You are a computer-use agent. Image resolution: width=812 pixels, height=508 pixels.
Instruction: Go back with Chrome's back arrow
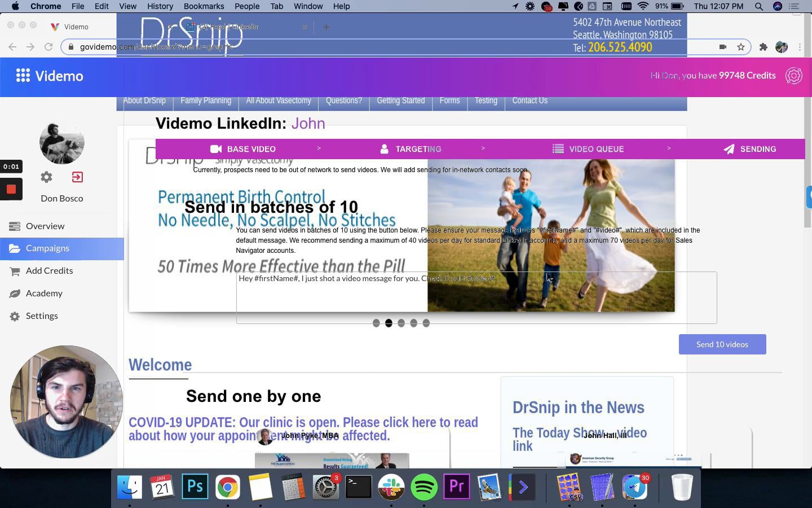(12, 47)
